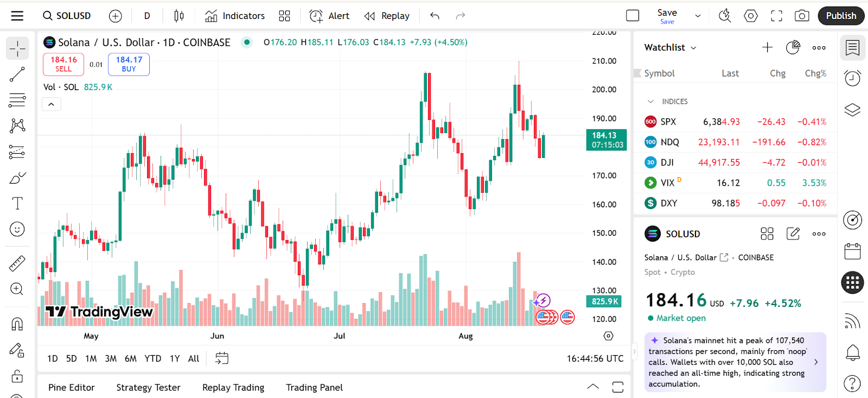Select the 1Y time range
The width and height of the screenshot is (868, 398).
click(175, 358)
